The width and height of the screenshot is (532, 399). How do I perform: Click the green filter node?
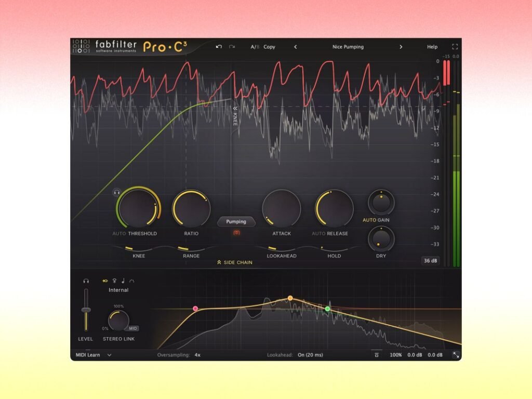pos(327,309)
